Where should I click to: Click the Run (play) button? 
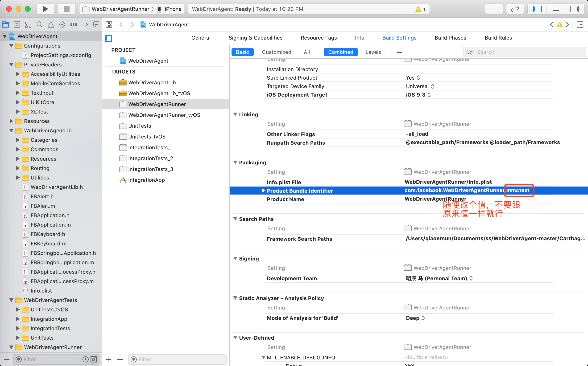click(45, 9)
